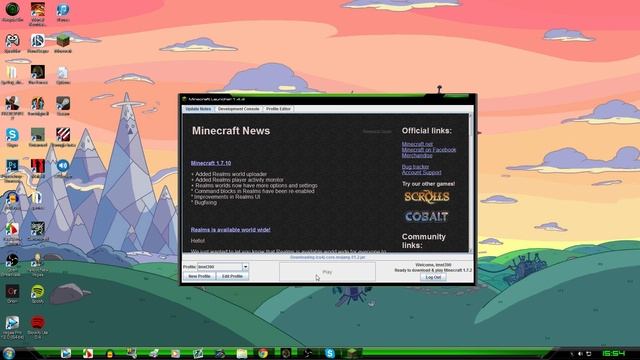This screenshot has width=640, height=360.
Task: Open the Merchandise link
Action: click(x=417, y=156)
